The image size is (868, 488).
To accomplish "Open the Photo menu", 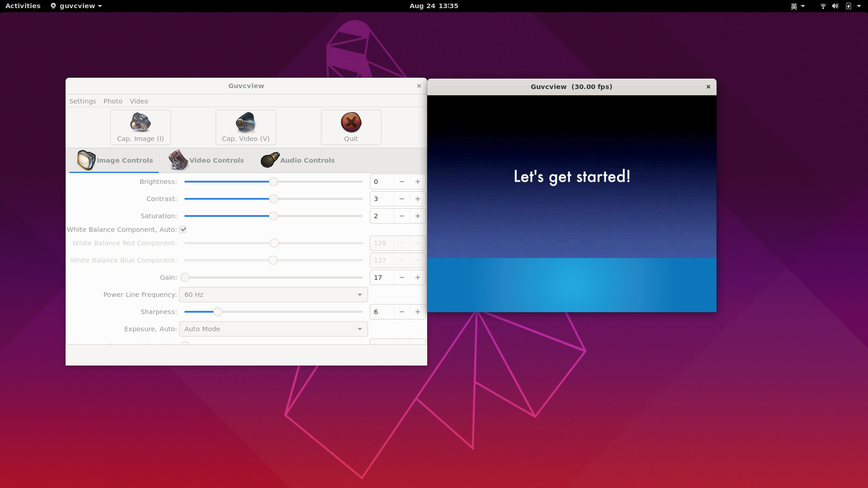I will [113, 101].
